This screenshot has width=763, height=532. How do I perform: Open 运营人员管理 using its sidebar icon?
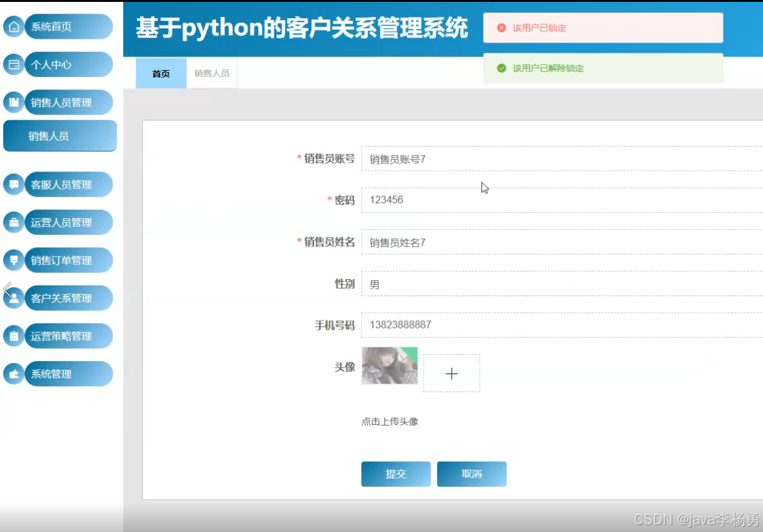point(13,222)
